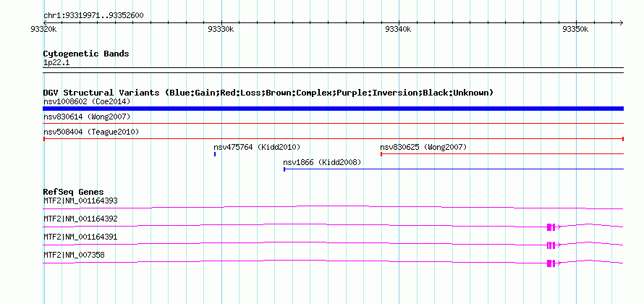Screen dimensions: 644x304
Task: Click the exon block of NM_001164392
Action: tap(551, 227)
